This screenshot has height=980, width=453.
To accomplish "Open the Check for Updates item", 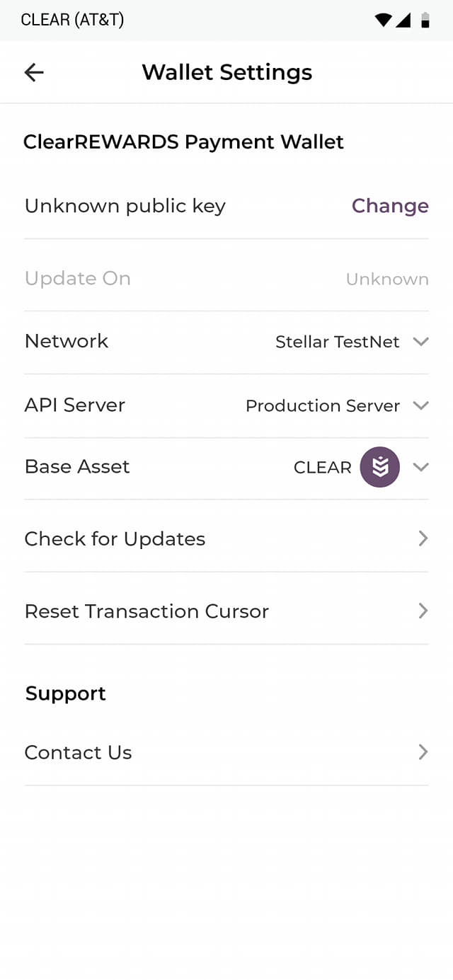I will pos(115,539).
